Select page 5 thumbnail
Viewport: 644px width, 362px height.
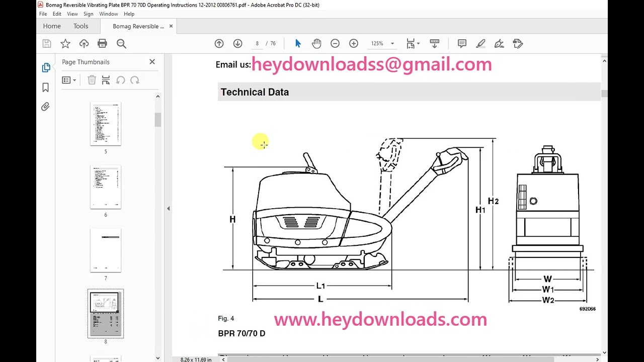(106, 124)
